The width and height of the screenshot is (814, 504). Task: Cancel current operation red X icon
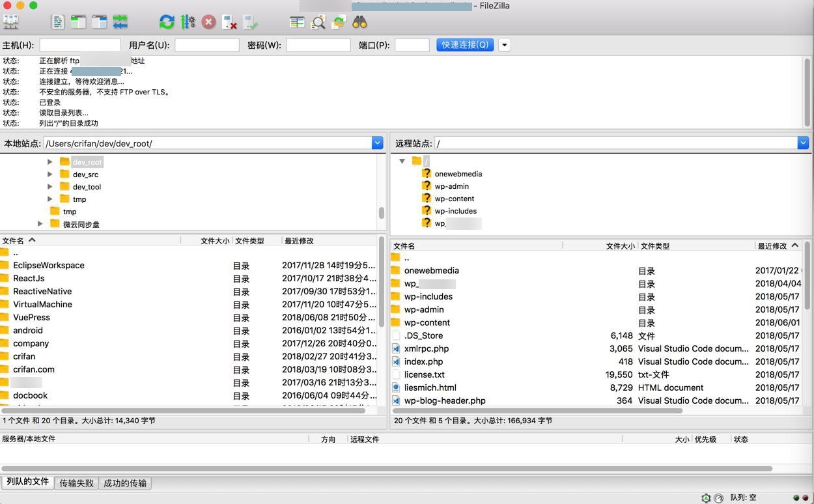208,22
